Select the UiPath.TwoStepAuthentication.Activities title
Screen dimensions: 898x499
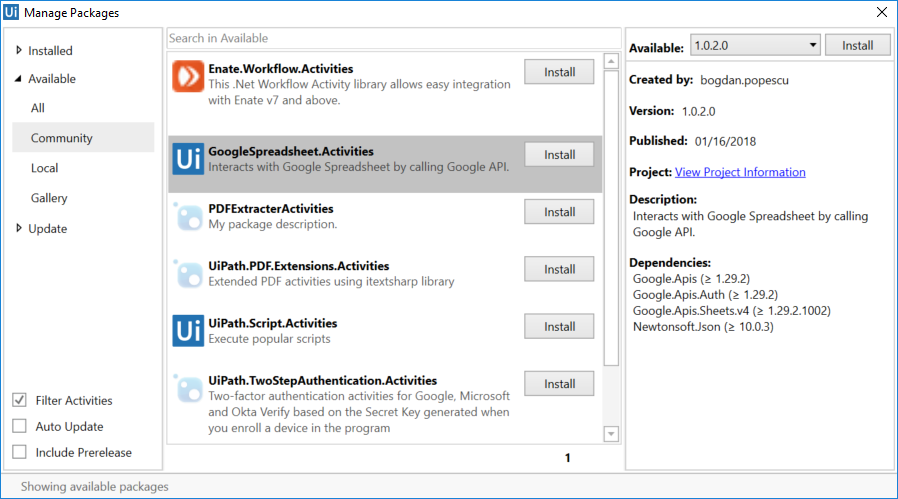tap(322, 380)
